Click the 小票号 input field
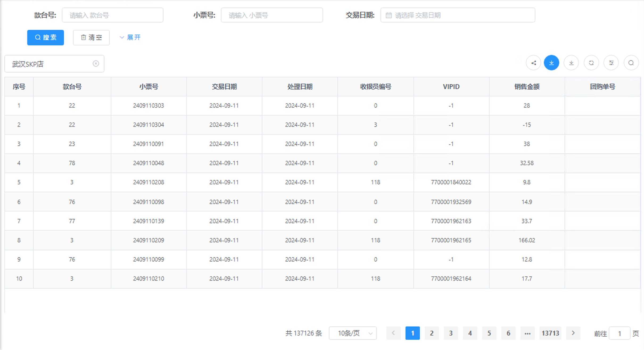 click(x=272, y=15)
